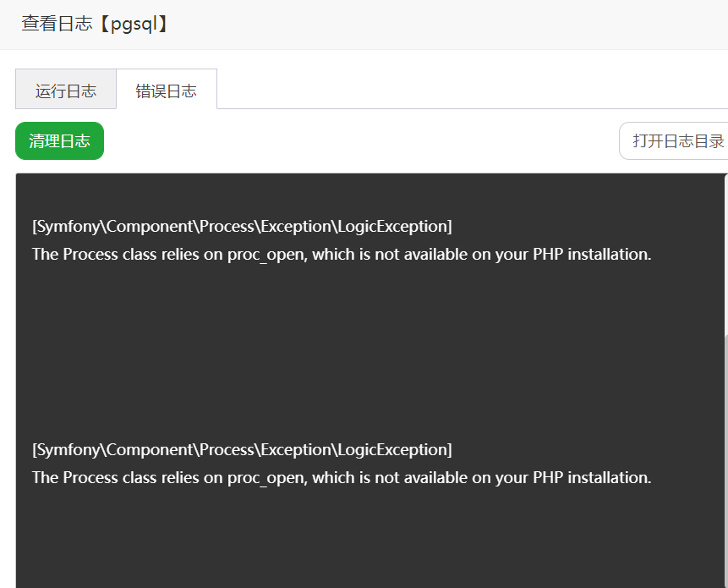Click "Symfony" in the first exception line
The width and height of the screenshot is (728, 588).
(68, 227)
